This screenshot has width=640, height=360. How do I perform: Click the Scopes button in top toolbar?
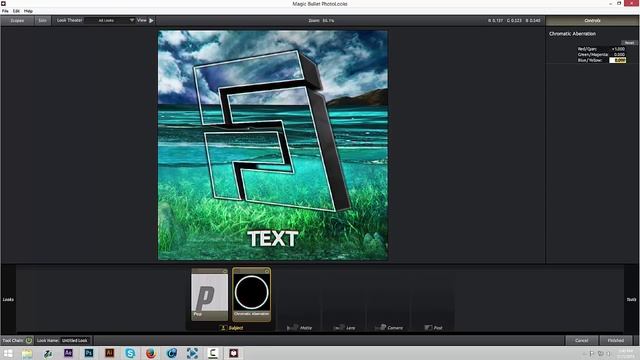[x=17, y=20]
